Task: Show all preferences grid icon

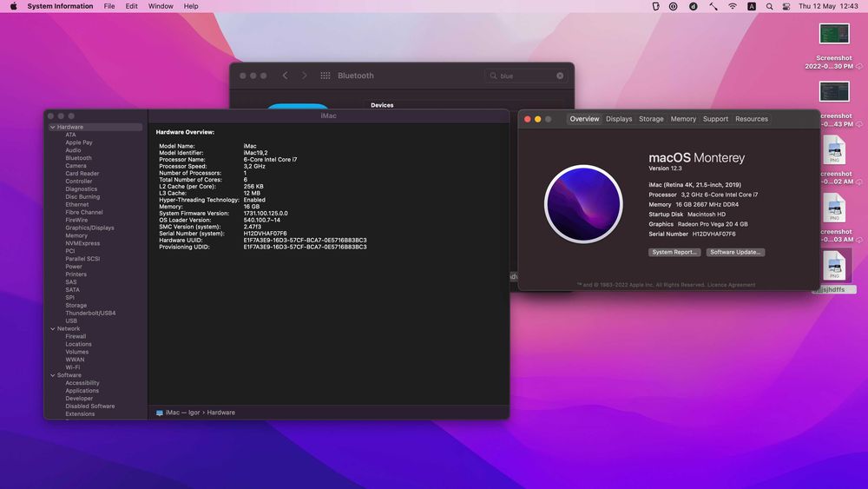Action: pos(325,76)
